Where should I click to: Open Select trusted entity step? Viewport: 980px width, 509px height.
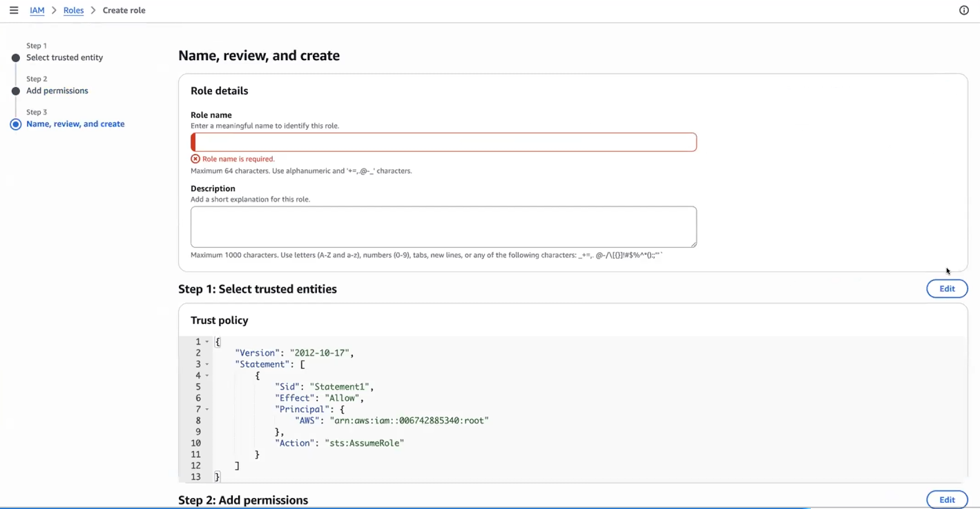point(64,57)
